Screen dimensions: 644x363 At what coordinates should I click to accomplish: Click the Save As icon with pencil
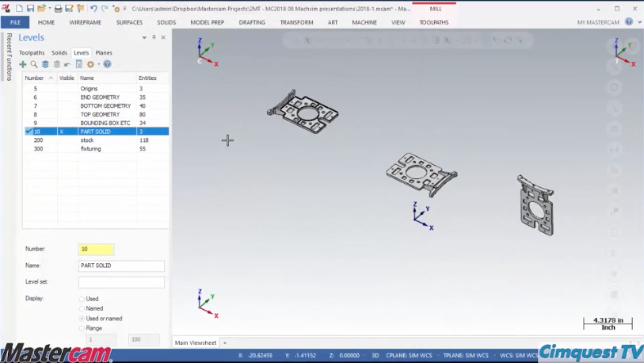coord(69,8)
